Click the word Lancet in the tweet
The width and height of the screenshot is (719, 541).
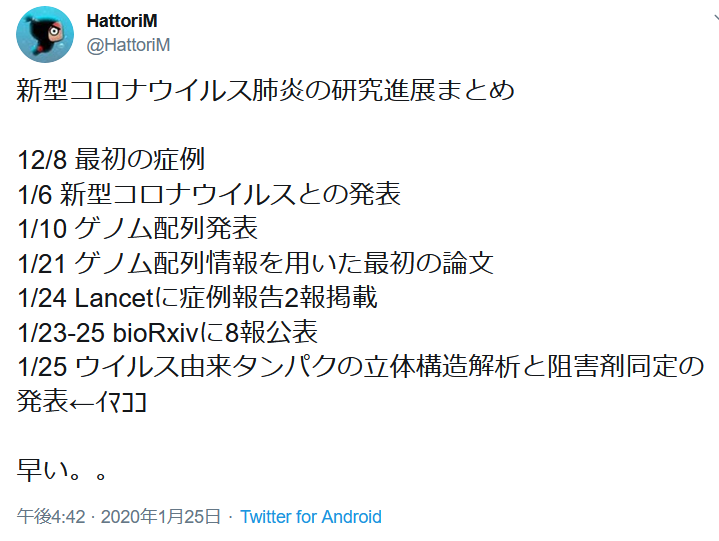pos(114,298)
